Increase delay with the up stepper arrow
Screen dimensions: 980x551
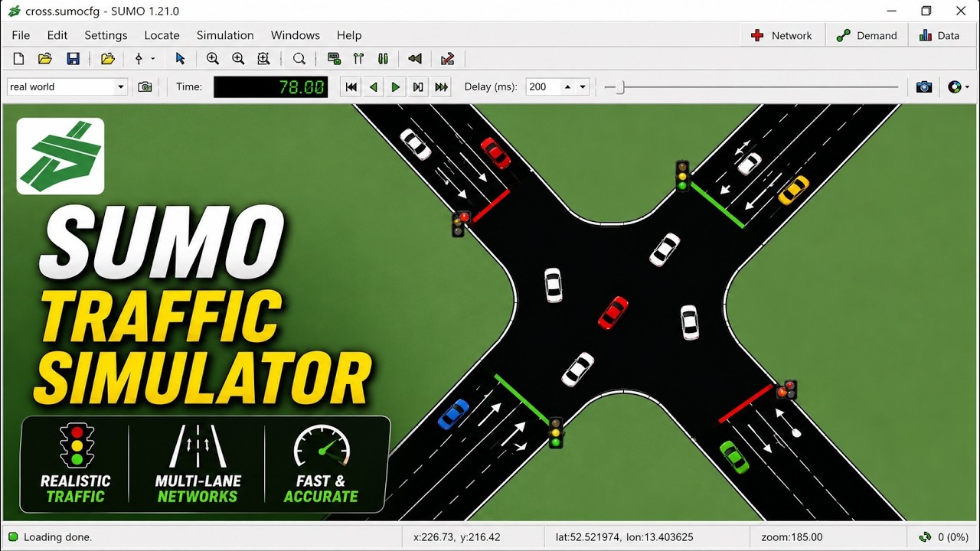coord(567,86)
